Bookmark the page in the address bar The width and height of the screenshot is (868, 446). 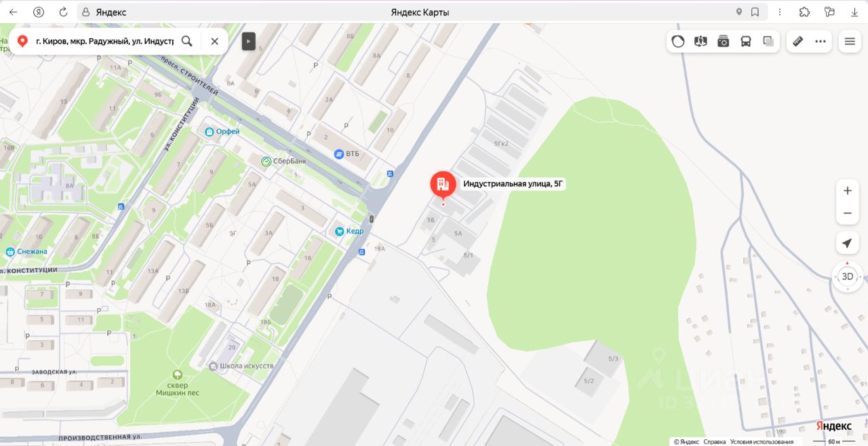[755, 12]
